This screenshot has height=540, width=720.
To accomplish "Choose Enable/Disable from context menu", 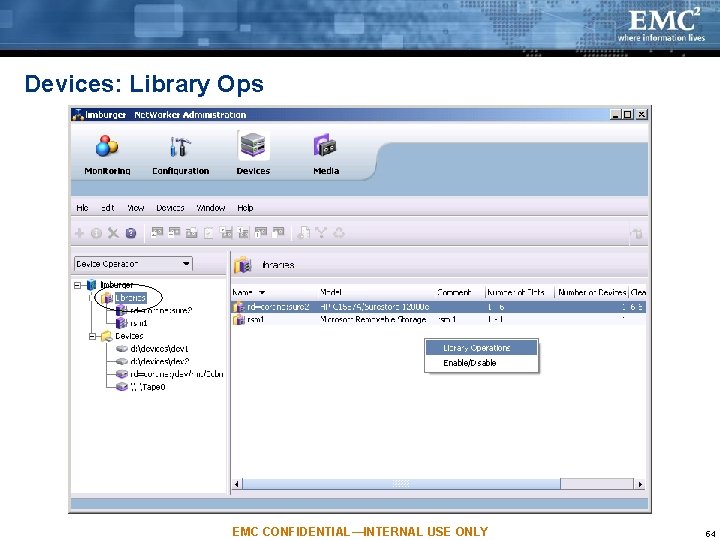I will (481, 363).
